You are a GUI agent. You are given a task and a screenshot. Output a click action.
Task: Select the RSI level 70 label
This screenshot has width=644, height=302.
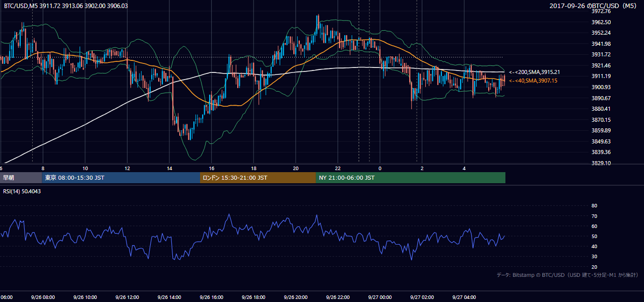pos(594,216)
